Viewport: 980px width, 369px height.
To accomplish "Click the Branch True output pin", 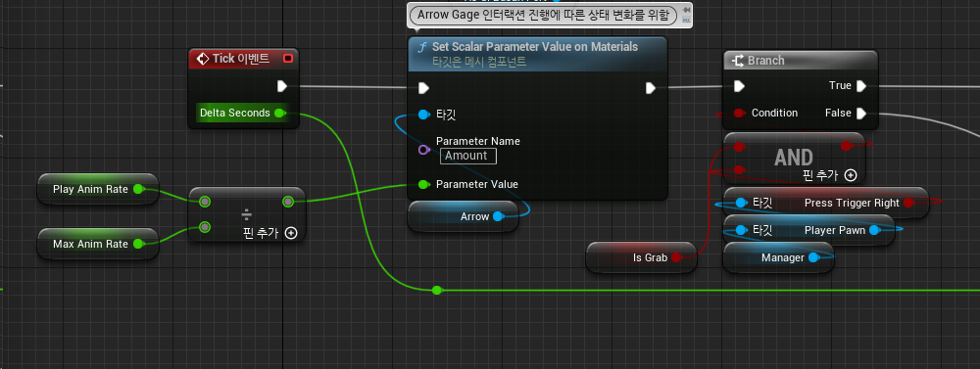I will 861,85.
